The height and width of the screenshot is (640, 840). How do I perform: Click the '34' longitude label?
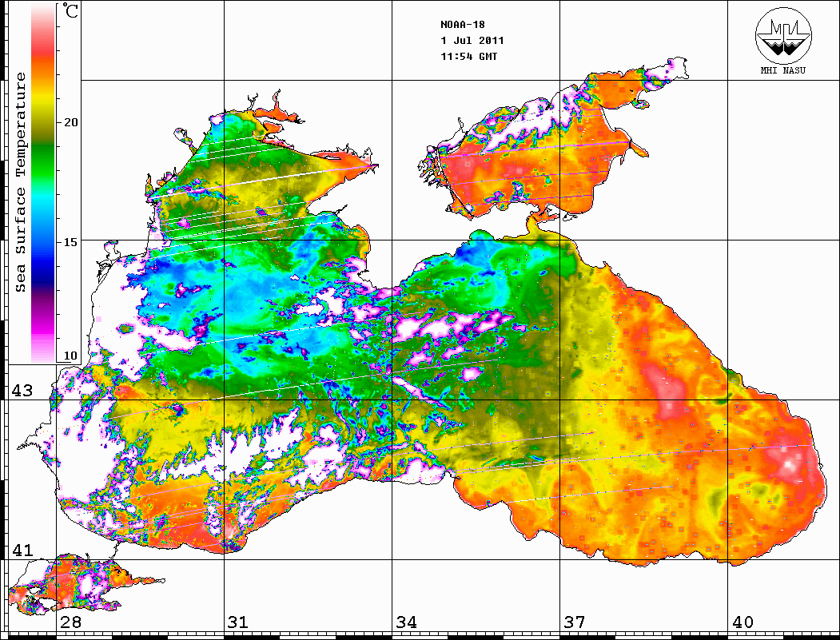407,622
